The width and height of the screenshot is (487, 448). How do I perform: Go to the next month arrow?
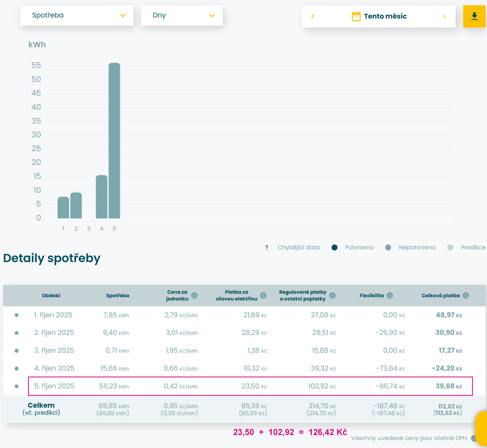click(444, 16)
